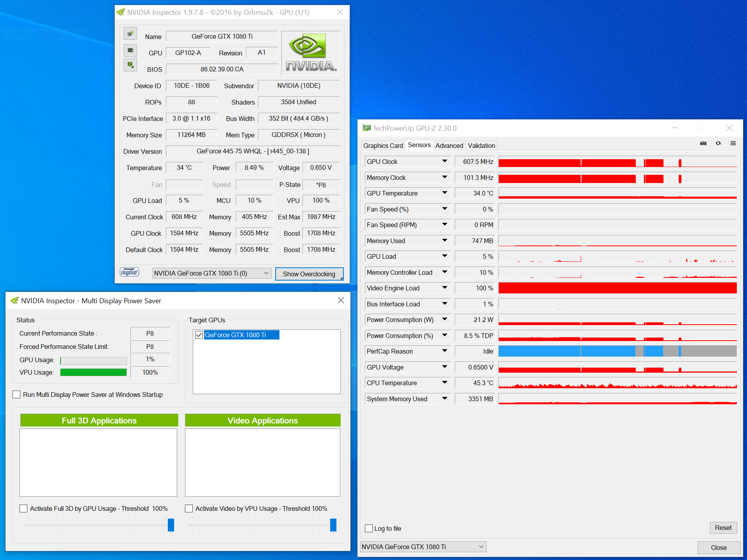This screenshot has width=747, height=560.
Task: Click the GPU-Z title bar app icon
Action: (x=366, y=128)
